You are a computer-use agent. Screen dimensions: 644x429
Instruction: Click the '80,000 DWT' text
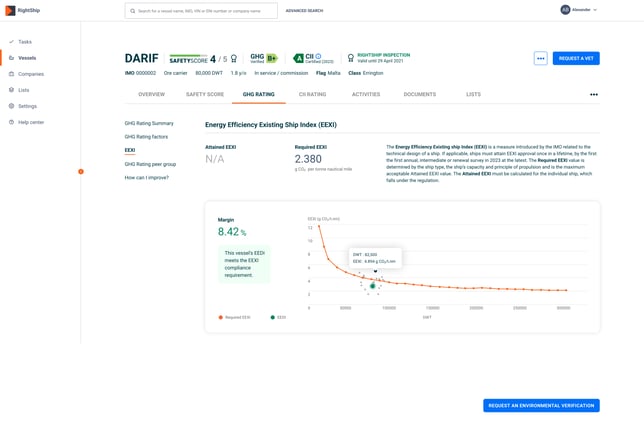coord(209,73)
